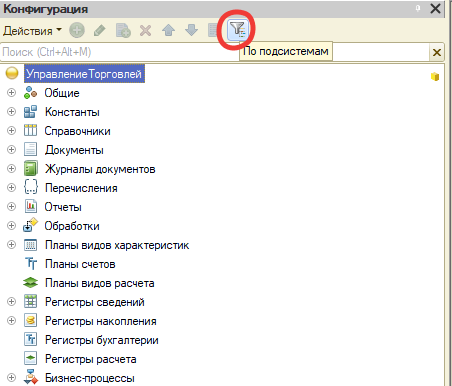Click the Перечисления braces icon
Screen dimensions: 452x386
click(x=30, y=187)
